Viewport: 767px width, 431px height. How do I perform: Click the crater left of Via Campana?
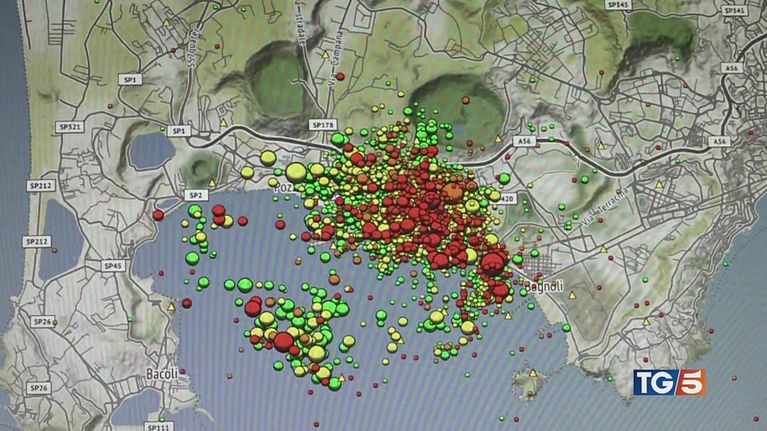pyautogui.click(x=270, y=78)
